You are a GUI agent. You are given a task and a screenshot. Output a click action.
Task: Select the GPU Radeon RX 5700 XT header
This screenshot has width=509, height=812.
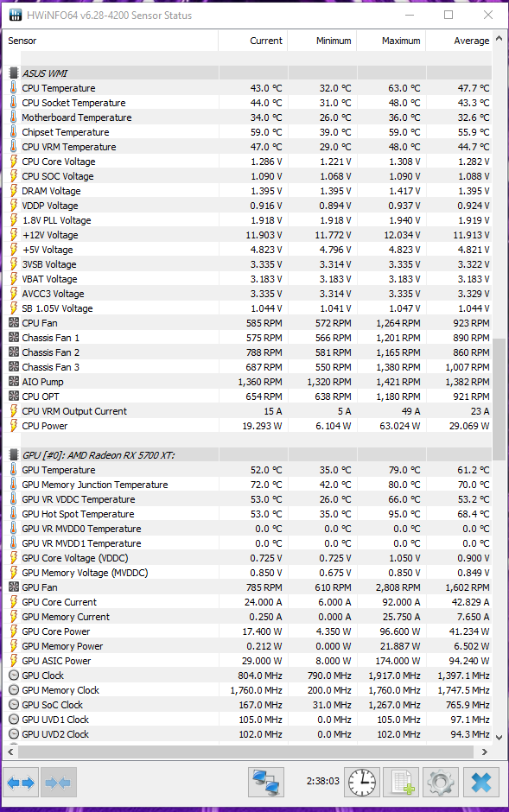coord(99,455)
